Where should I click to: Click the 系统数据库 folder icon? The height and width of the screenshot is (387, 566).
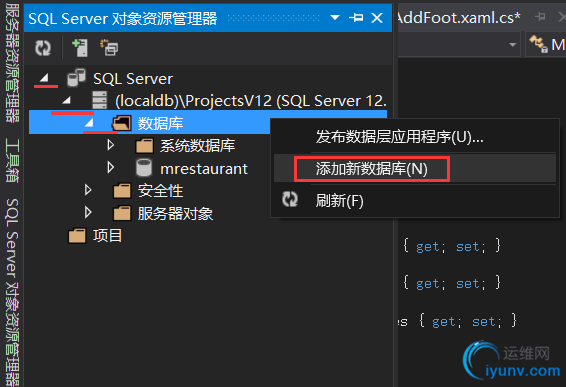(x=144, y=146)
